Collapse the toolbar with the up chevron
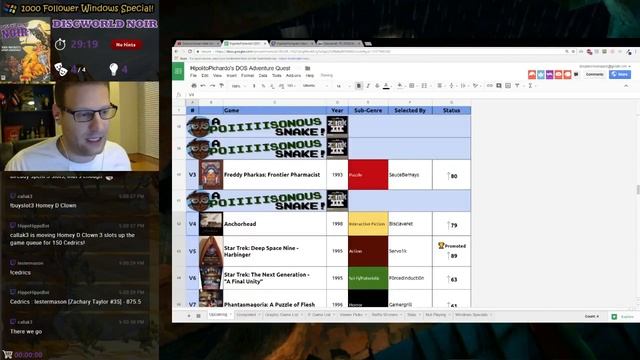Viewport: 640px width, 360px height. tap(626, 86)
